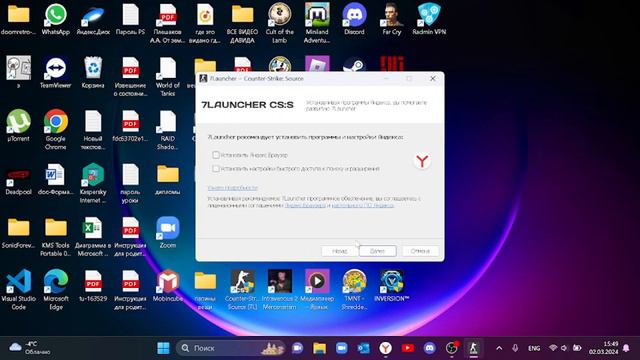Select the RAID Shadow Legends shortcut

168,130
